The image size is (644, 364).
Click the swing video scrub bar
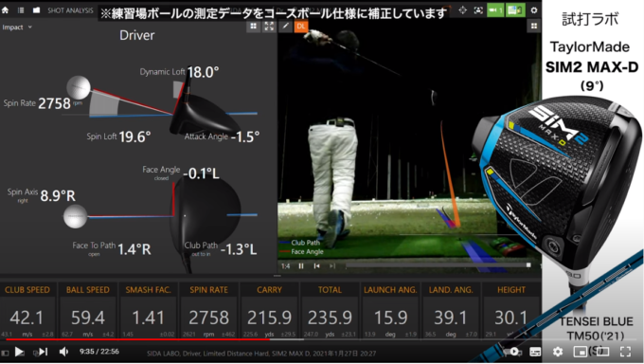[438, 265]
